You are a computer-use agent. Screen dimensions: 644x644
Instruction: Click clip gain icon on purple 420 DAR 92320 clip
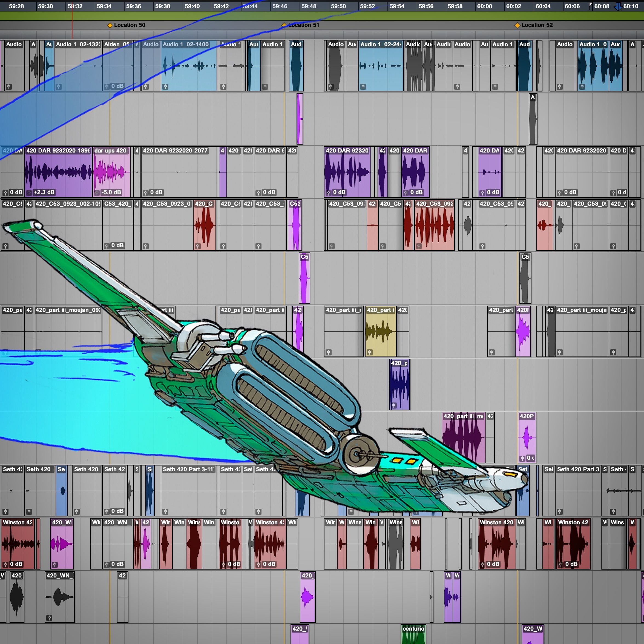click(x=328, y=193)
